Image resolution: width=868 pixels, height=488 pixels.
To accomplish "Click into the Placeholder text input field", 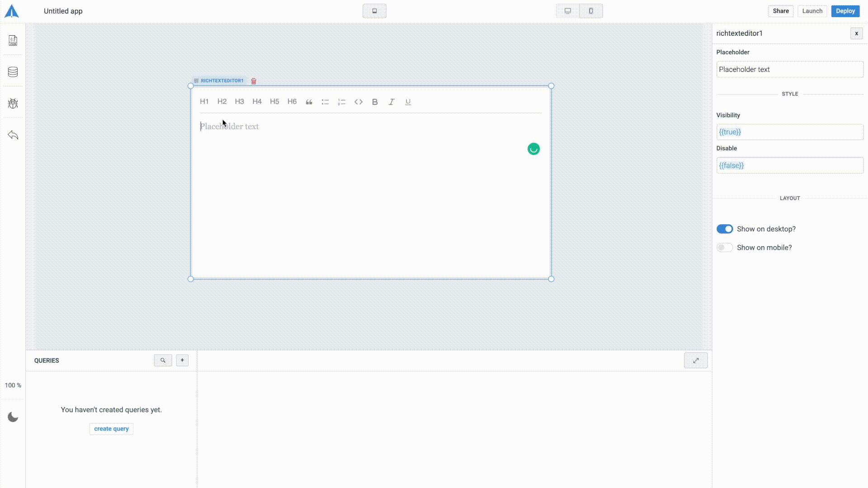I will [789, 70].
